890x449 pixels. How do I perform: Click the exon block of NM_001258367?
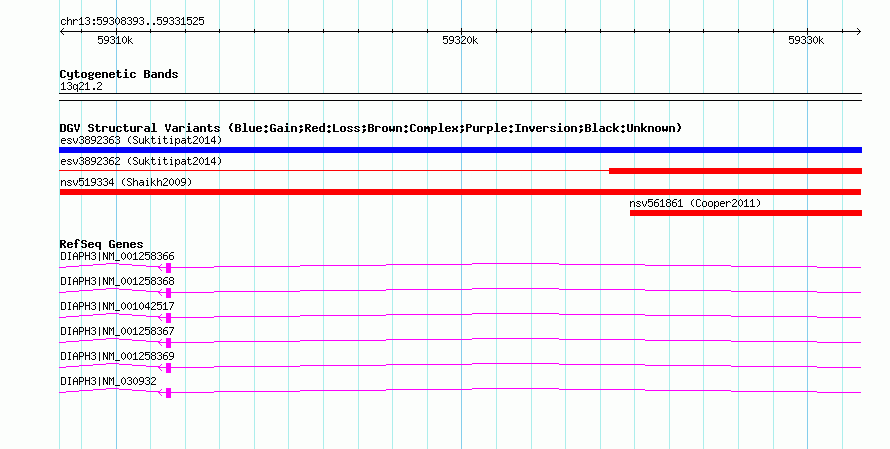[168, 343]
